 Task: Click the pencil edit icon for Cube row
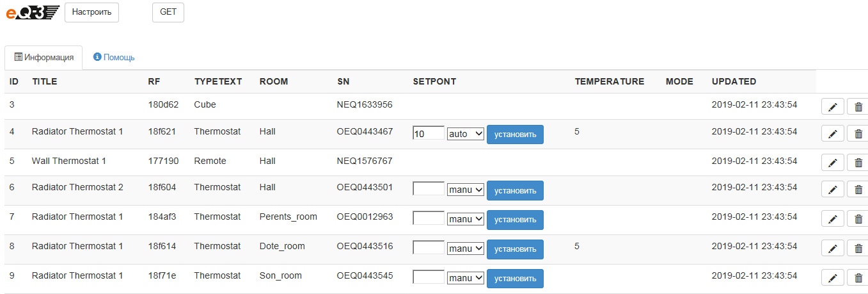point(832,108)
